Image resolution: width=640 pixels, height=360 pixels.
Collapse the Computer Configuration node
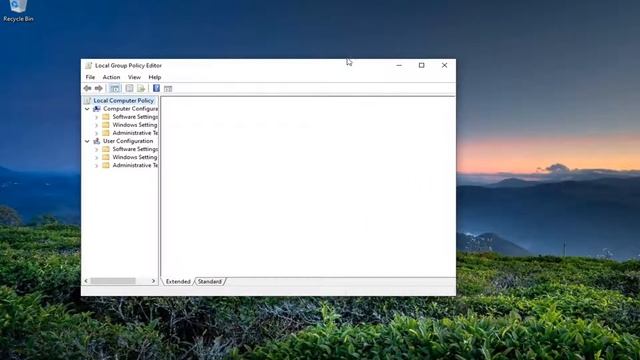coord(87,109)
